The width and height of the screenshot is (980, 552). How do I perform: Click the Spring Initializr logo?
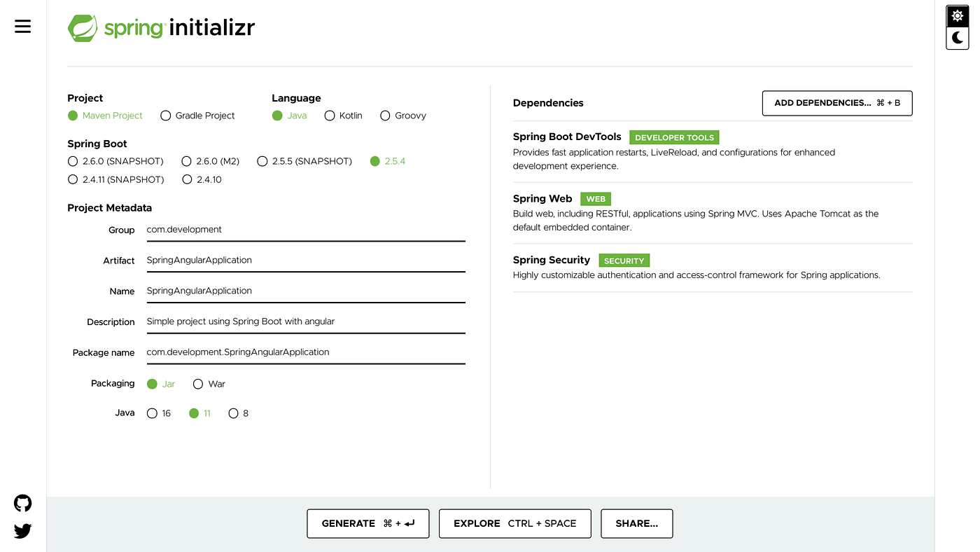coord(161,28)
